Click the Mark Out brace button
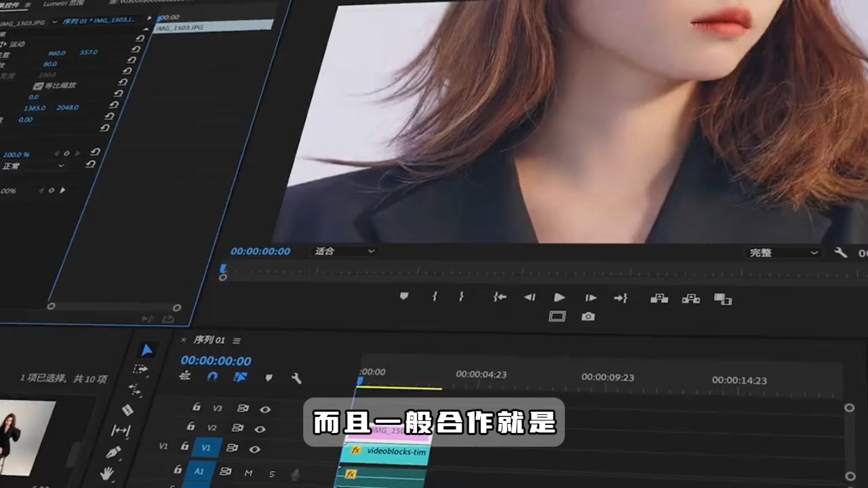 (461, 296)
